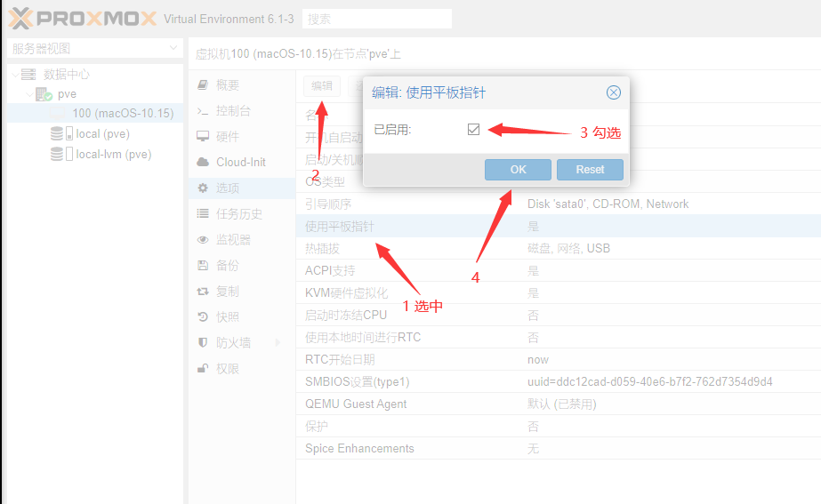Image resolution: width=821 pixels, height=504 pixels.
Task: Click the 数据中心 datacenter server icon
Action: point(28,75)
